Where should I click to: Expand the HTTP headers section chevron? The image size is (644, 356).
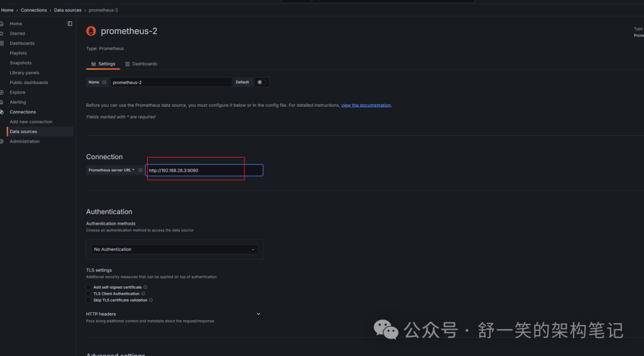258,314
